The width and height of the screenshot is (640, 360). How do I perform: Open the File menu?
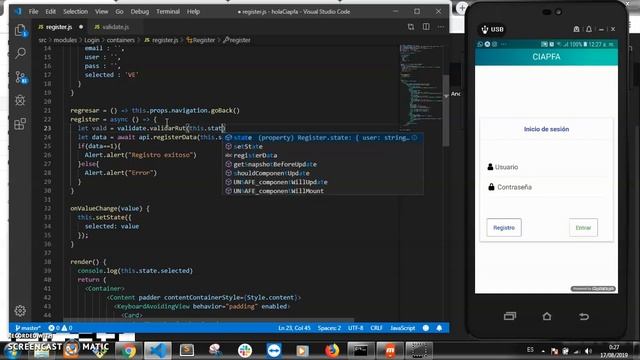33,11
